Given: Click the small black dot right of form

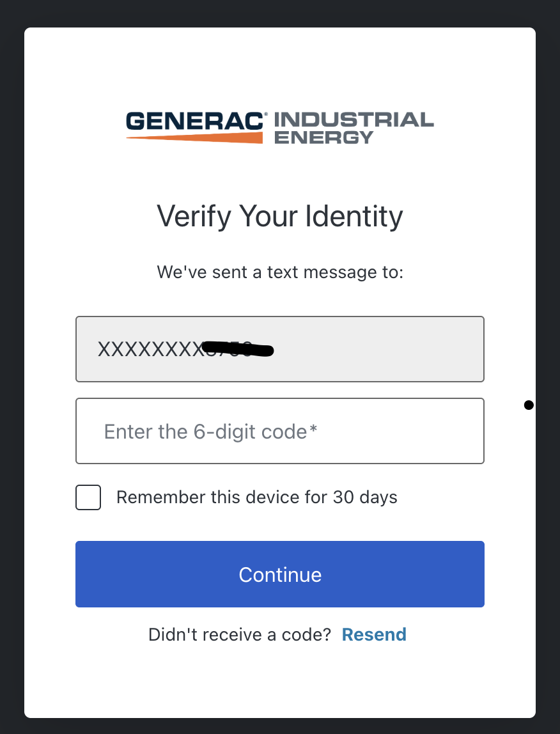Looking at the screenshot, I should pyautogui.click(x=529, y=405).
